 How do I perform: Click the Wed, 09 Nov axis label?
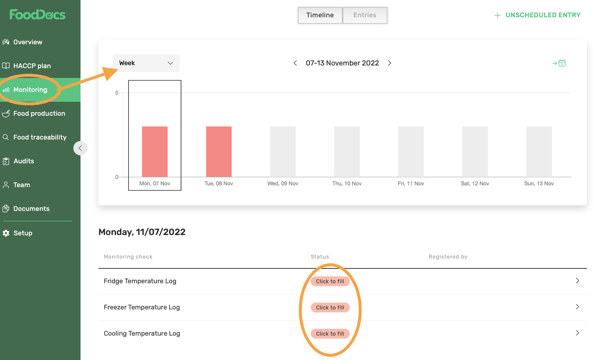pos(283,184)
